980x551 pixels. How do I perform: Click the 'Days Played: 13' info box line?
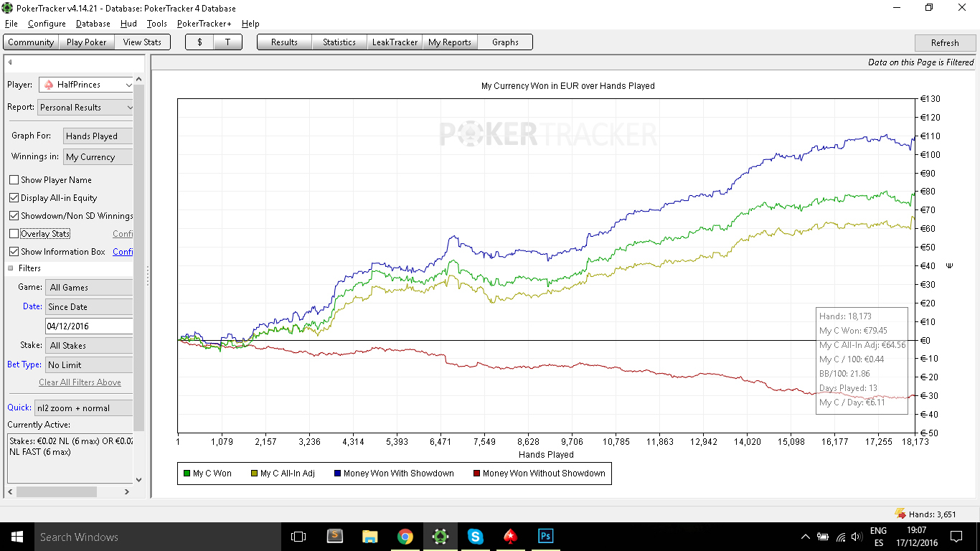(848, 388)
